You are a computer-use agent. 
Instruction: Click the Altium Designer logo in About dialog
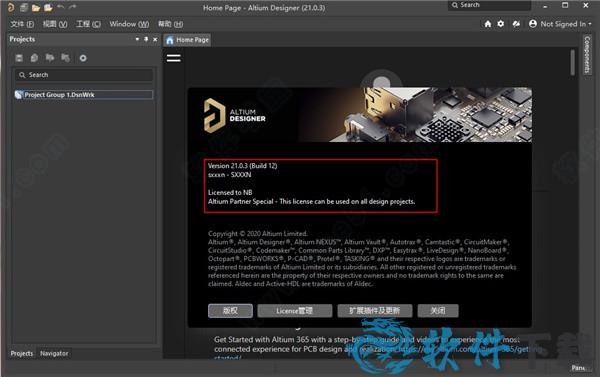coord(235,116)
